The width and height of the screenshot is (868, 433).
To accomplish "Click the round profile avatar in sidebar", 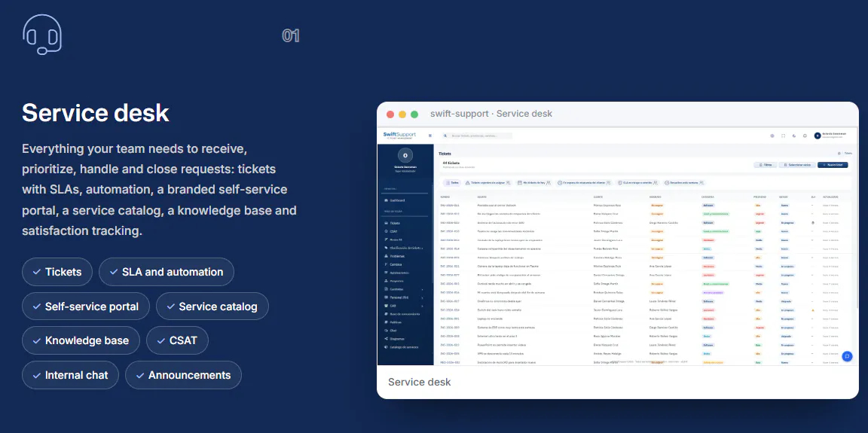I will coord(405,155).
